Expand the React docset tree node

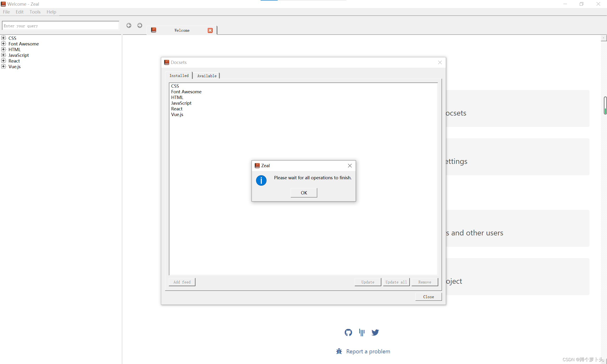[x=3, y=61]
